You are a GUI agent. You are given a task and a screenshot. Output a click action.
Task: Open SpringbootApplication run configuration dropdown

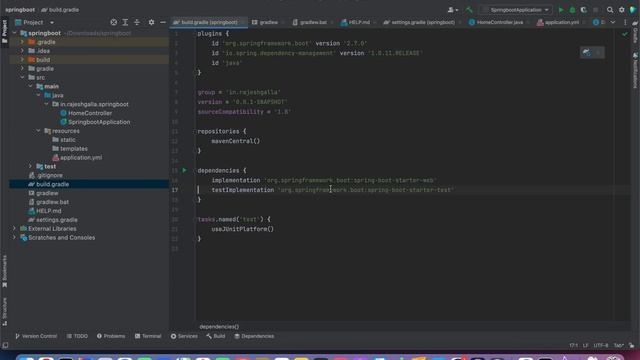(516, 10)
